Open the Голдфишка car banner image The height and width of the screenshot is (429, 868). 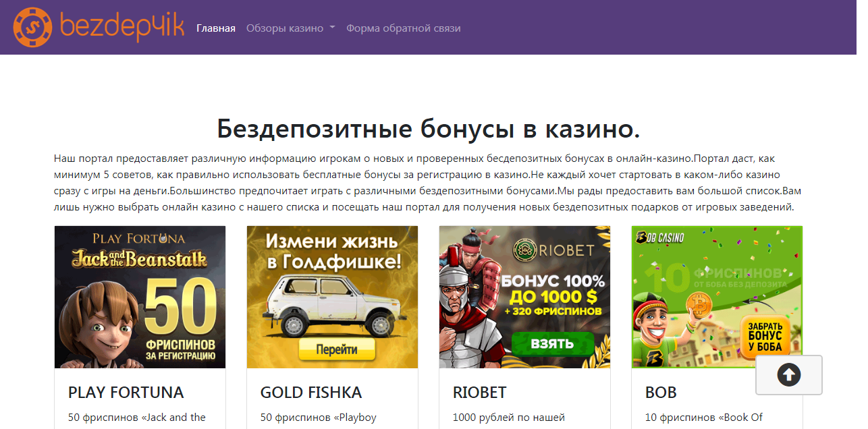(333, 297)
